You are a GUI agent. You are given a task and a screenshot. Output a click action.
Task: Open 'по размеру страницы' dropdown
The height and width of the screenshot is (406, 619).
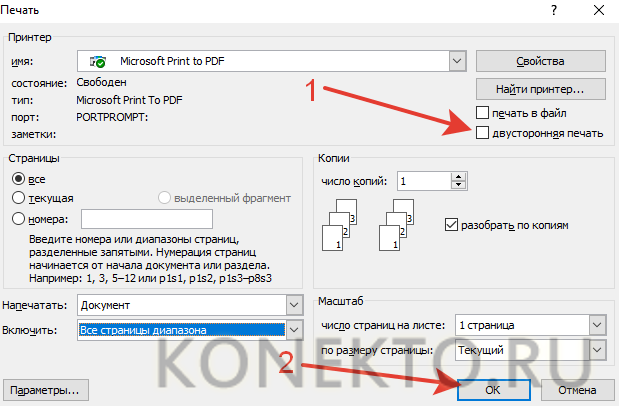[x=597, y=350]
